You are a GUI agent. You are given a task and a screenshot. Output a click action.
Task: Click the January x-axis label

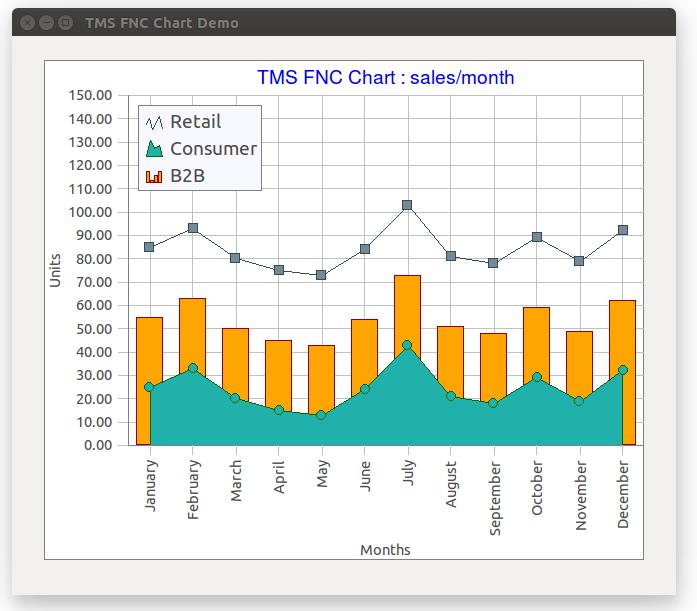[151, 486]
